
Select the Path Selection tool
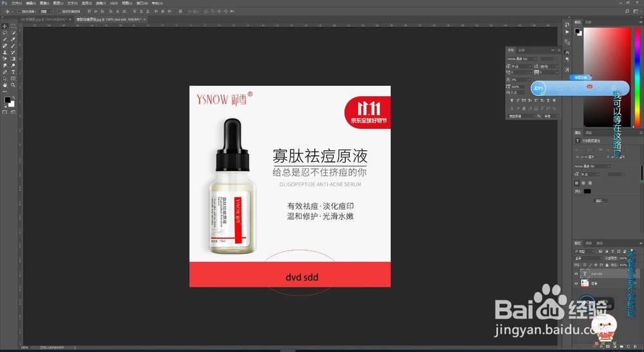tap(5, 79)
